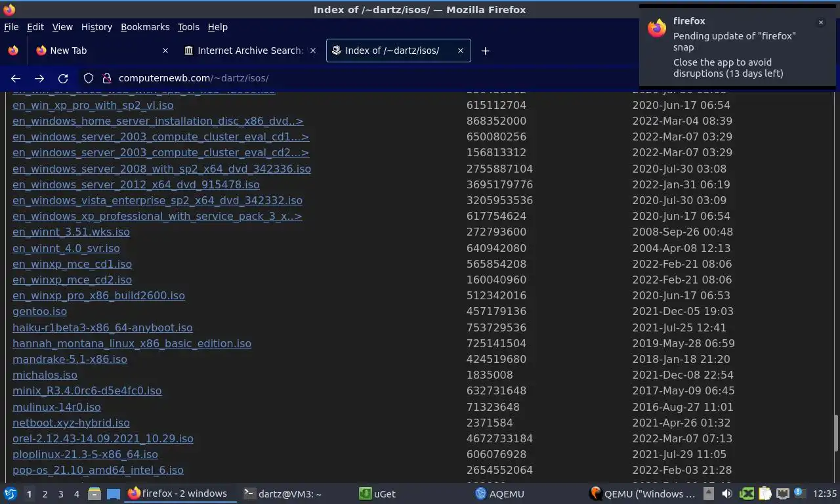840x504 pixels.
Task: Open the Bookmarks menu
Action: click(x=145, y=27)
